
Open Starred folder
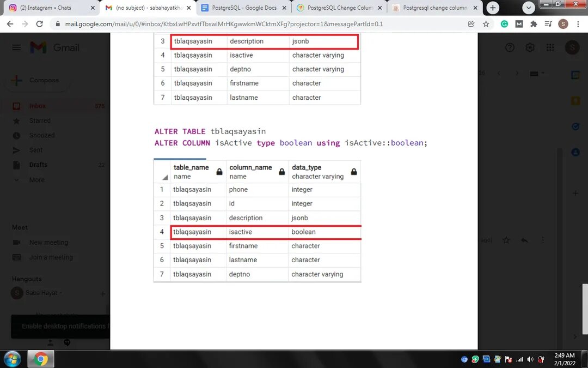click(40, 120)
